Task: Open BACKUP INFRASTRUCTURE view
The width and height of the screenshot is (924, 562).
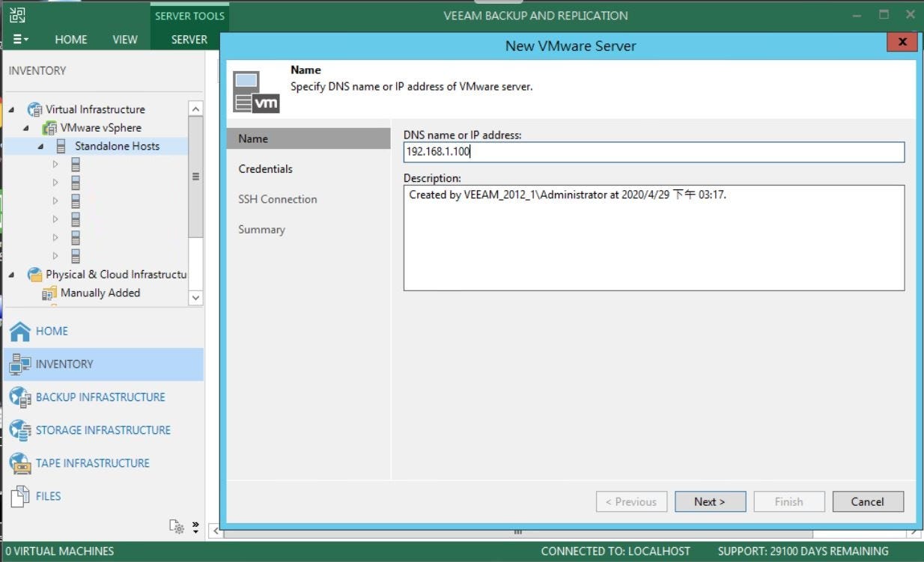Action: click(103, 397)
